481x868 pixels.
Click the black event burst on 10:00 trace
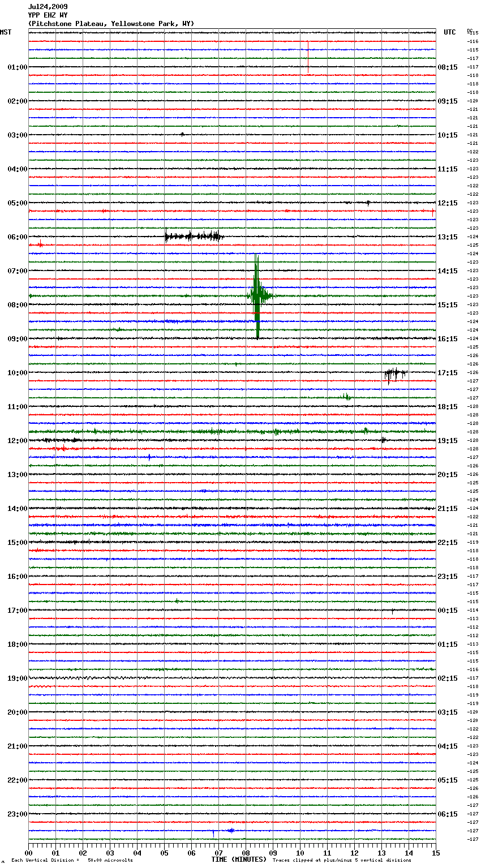click(395, 374)
